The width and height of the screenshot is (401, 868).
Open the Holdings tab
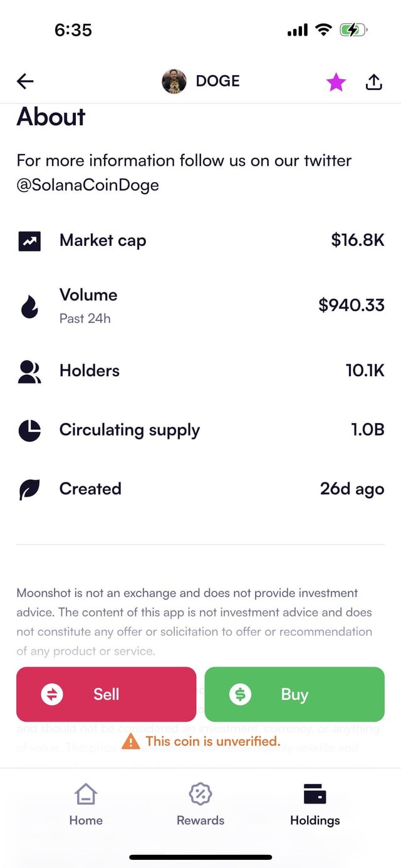(x=315, y=804)
